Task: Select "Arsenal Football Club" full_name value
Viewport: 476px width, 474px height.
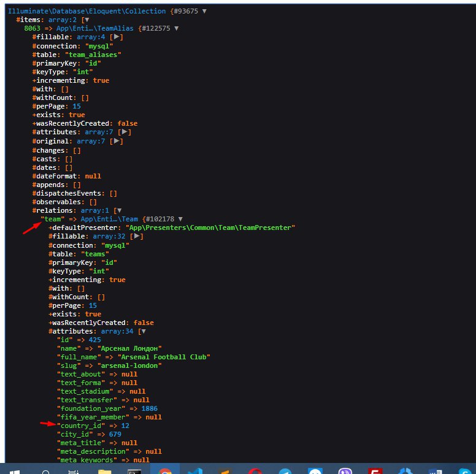Action: click(164, 357)
